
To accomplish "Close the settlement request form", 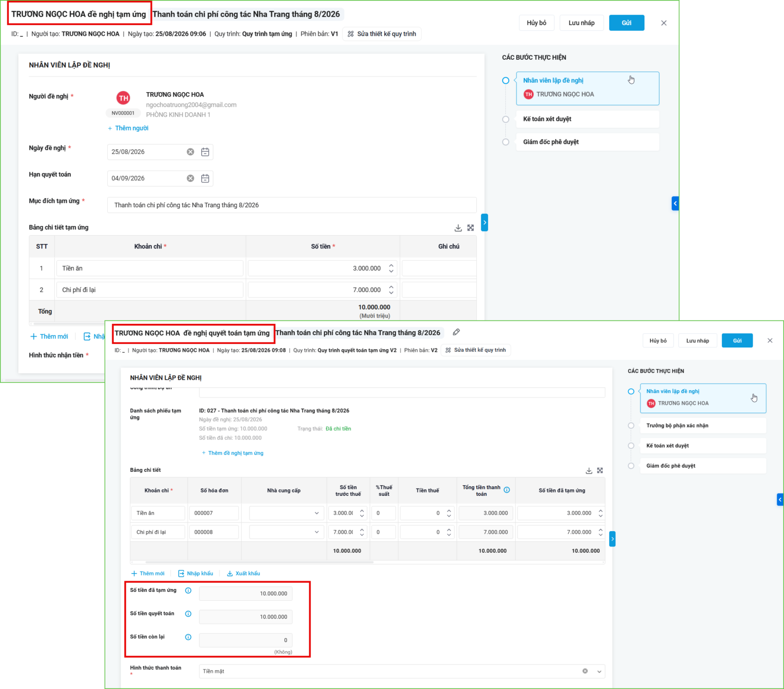I will click(770, 341).
